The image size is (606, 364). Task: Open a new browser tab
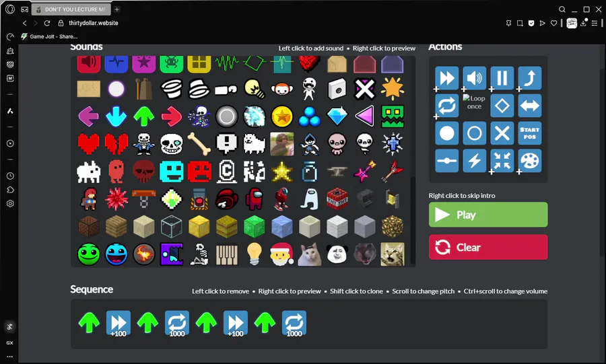click(116, 9)
